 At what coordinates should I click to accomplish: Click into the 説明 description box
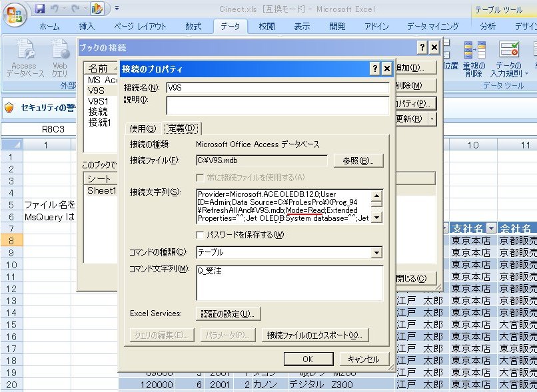pyautogui.click(x=277, y=106)
